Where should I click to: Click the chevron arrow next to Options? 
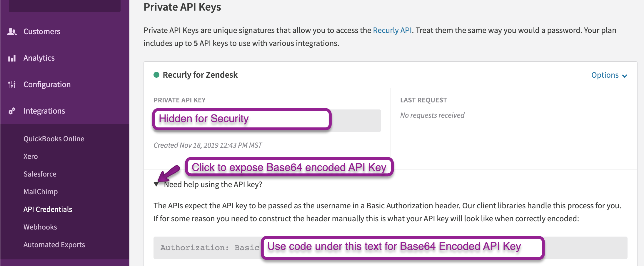pos(625,76)
